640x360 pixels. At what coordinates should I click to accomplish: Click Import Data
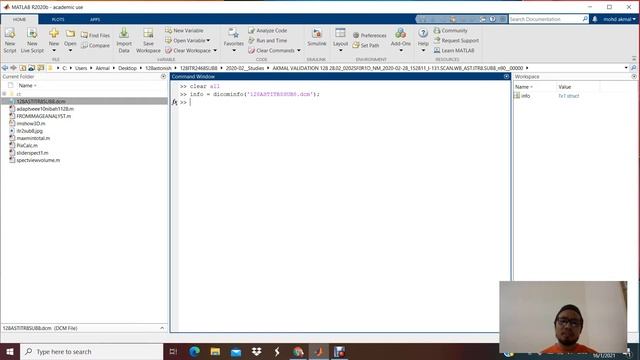point(124,40)
